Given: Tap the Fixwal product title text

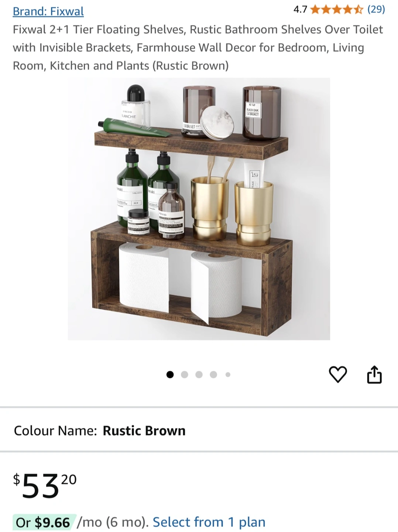Looking at the screenshot, I should (198, 47).
